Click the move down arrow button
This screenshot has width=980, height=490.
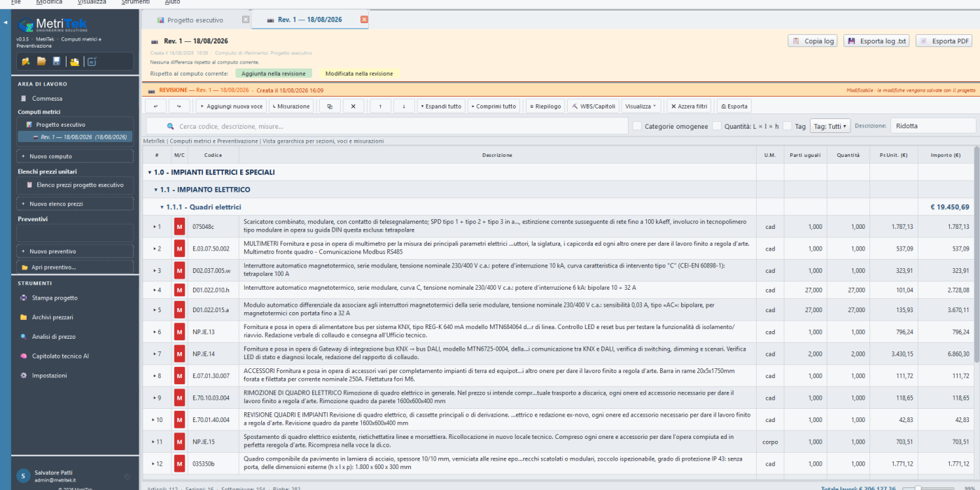click(x=404, y=106)
